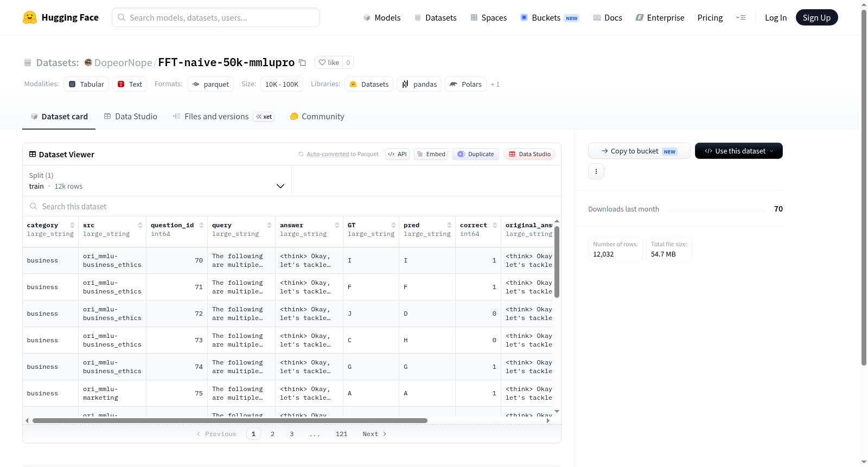The height and width of the screenshot is (467, 868).
Task: Open the API button in Dataset Viewer
Action: click(x=397, y=154)
